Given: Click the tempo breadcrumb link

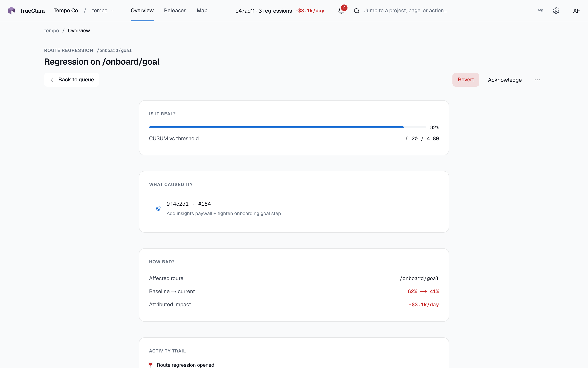Looking at the screenshot, I should click(x=51, y=30).
